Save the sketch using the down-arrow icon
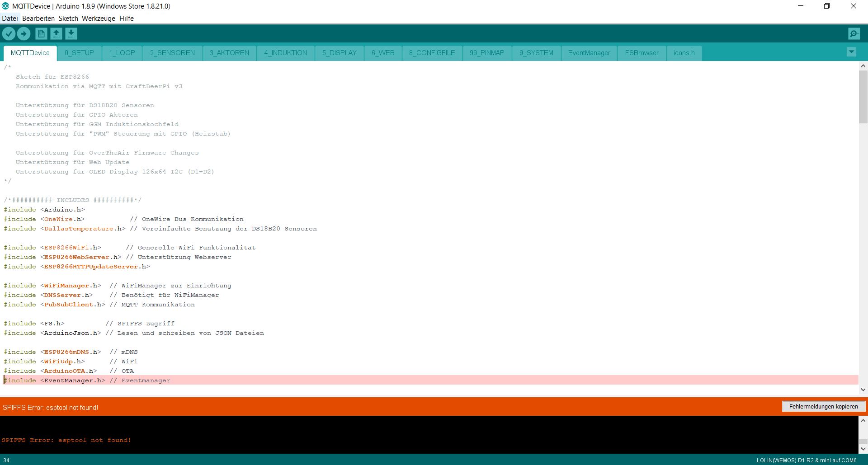868x465 pixels. (71, 34)
